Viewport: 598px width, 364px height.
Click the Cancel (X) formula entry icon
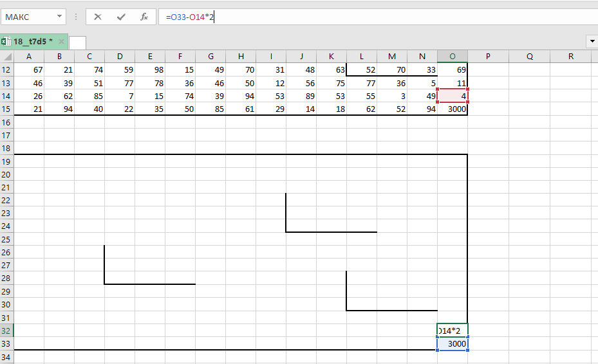[x=98, y=17]
